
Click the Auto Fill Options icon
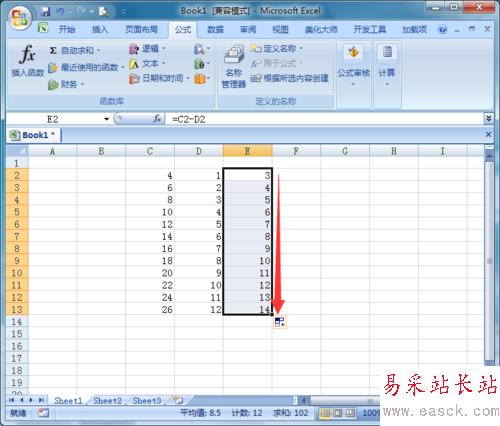point(279,322)
